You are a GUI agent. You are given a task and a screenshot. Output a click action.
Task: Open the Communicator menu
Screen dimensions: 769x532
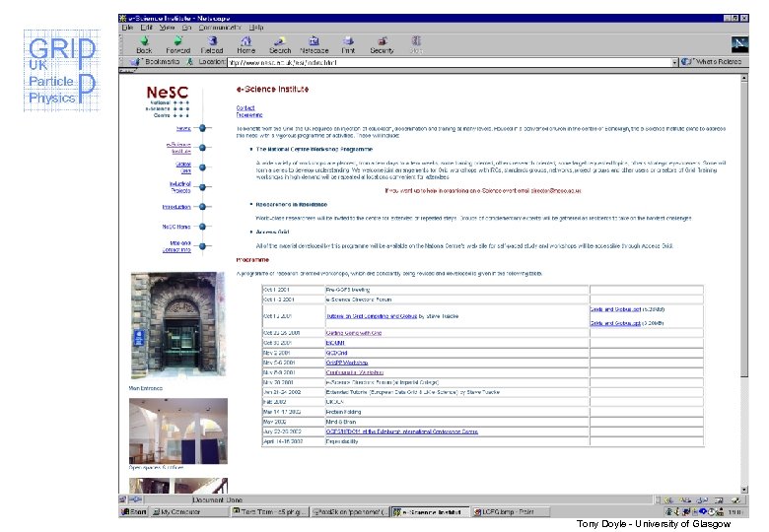click(x=219, y=28)
